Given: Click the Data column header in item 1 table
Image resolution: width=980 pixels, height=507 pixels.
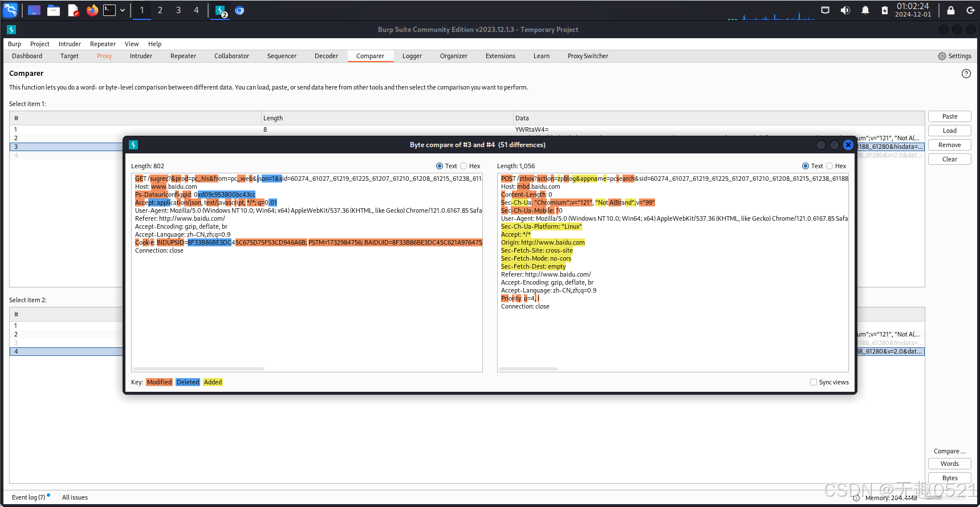Looking at the screenshot, I should [x=718, y=118].
